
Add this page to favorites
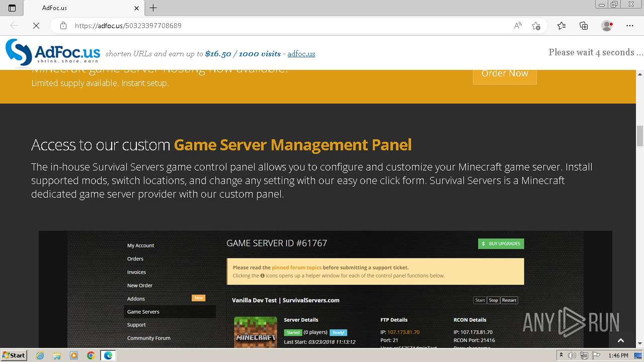pos(536,26)
